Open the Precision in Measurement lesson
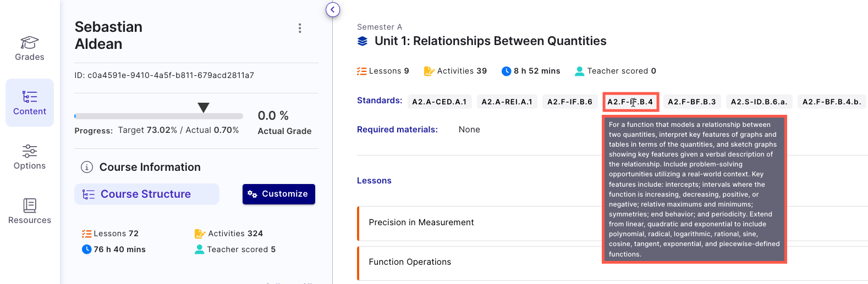 pyautogui.click(x=612, y=222)
